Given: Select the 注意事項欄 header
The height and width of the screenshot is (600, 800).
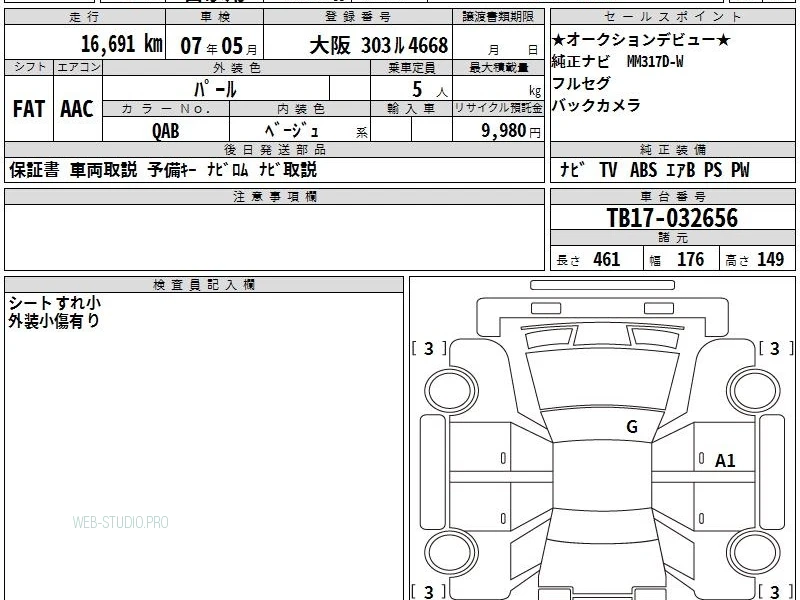Looking at the screenshot, I should tap(274, 196).
